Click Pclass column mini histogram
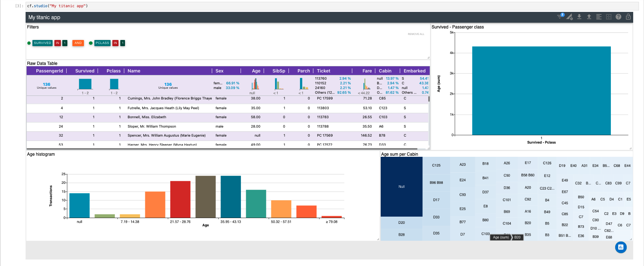Image resolution: width=644 pixels, height=266 pixels. click(114, 84)
